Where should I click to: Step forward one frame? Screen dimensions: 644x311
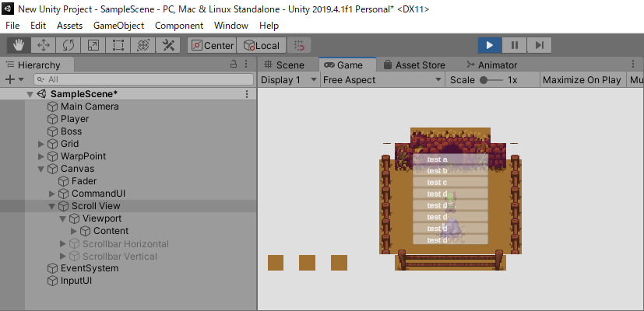540,45
